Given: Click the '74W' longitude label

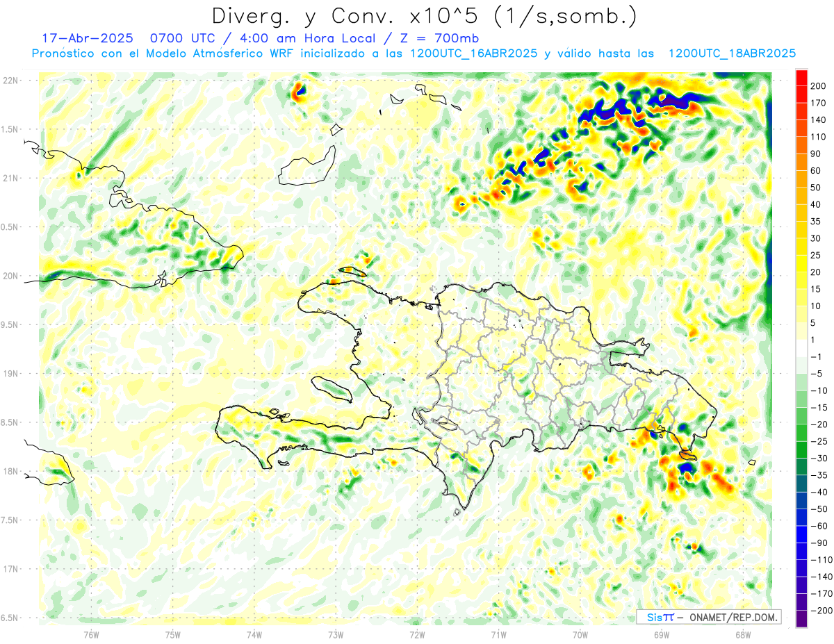Looking at the screenshot, I should click(254, 634).
